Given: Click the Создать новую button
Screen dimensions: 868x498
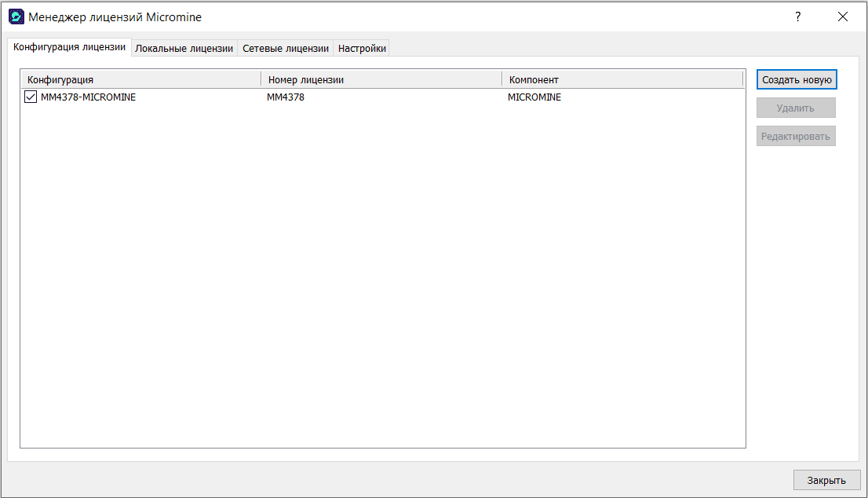Looking at the screenshot, I should click(797, 79).
